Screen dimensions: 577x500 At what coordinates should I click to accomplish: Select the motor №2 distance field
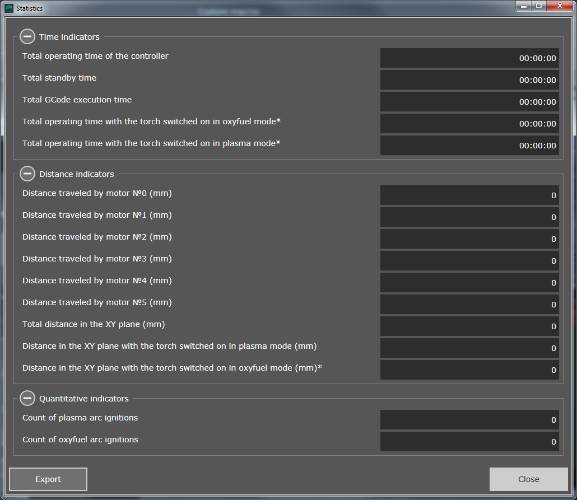coord(470,239)
